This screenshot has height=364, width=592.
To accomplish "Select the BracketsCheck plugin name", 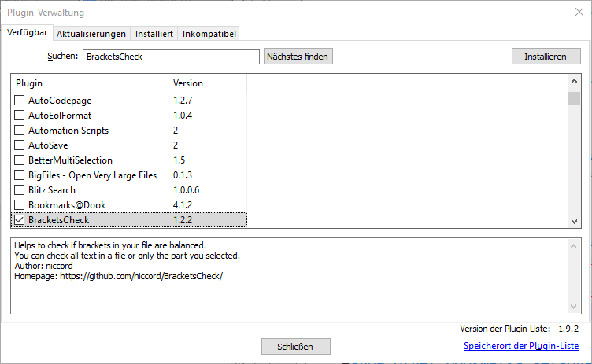I will [58, 220].
